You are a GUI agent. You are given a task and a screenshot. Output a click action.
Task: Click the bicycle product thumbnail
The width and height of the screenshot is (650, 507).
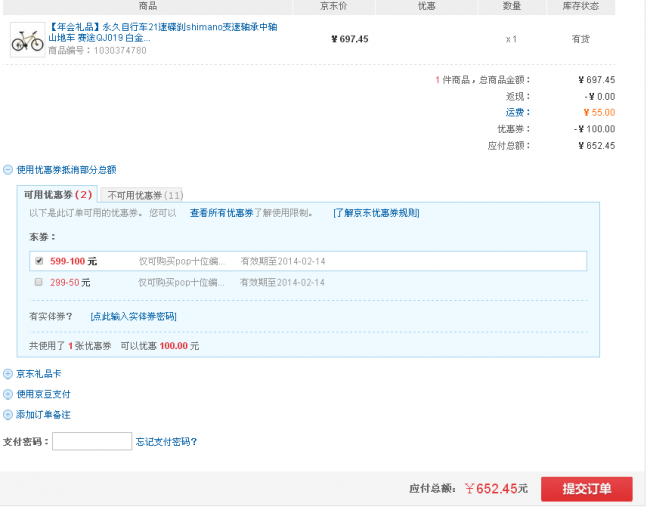(x=28, y=38)
